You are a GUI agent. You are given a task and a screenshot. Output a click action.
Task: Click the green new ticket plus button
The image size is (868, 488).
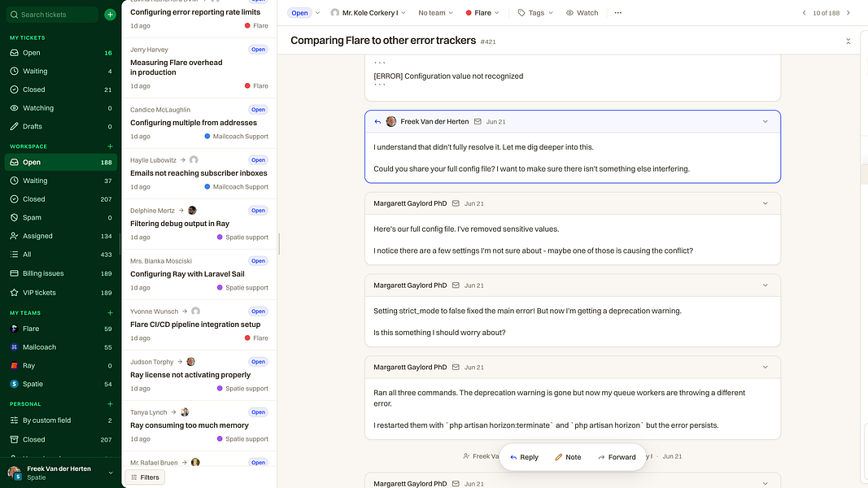110,15
